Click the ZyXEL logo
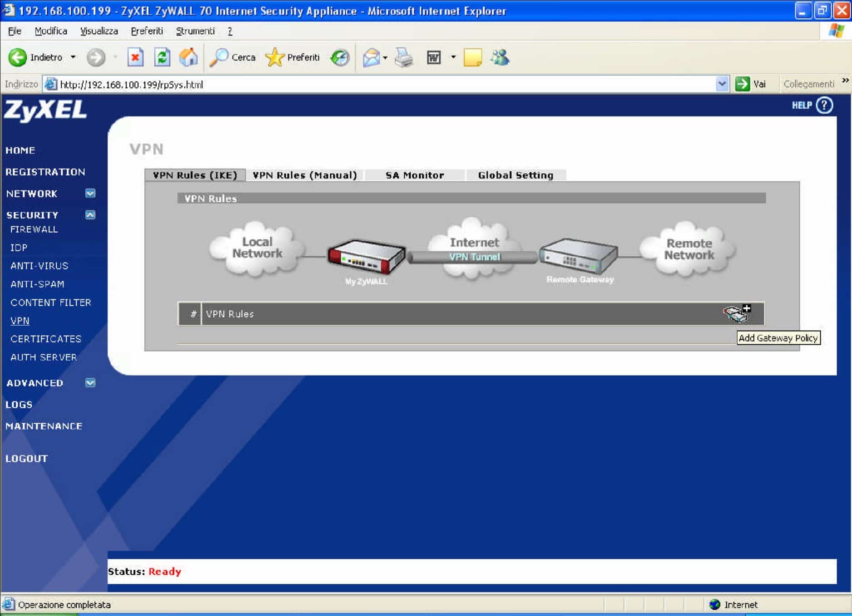The width and height of the screenshot is (852, 616). (45, 110)
